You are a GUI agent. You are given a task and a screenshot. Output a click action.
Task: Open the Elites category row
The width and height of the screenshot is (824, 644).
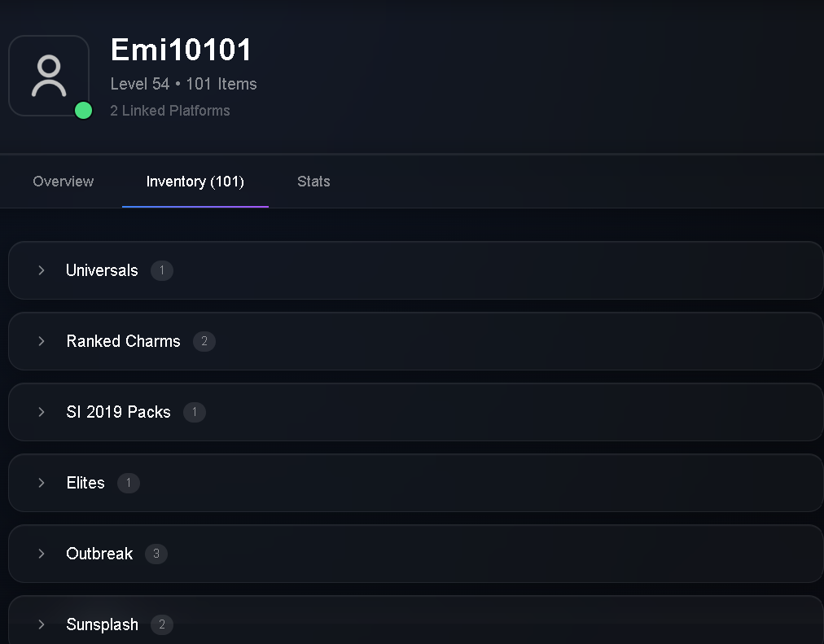416,483
